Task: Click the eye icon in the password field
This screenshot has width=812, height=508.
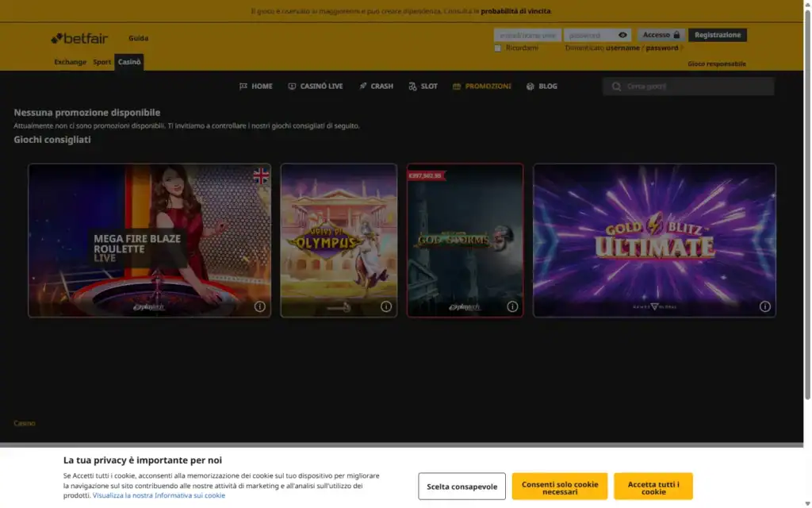Action: (622, 35)
